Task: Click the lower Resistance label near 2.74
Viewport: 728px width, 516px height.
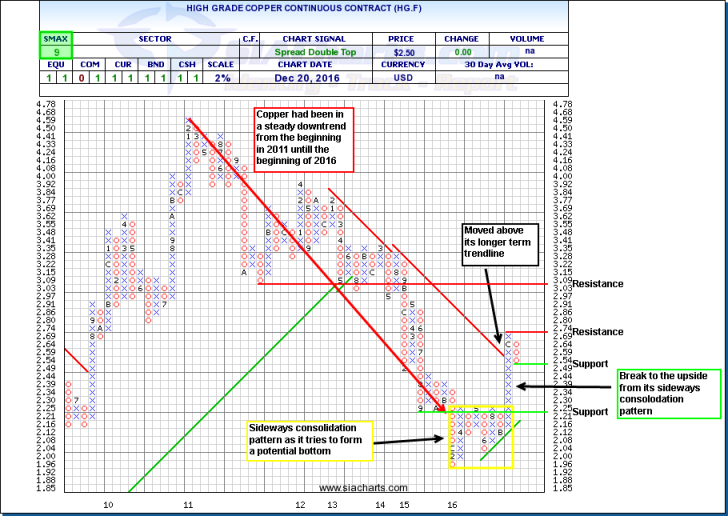Action: (599, 332)
